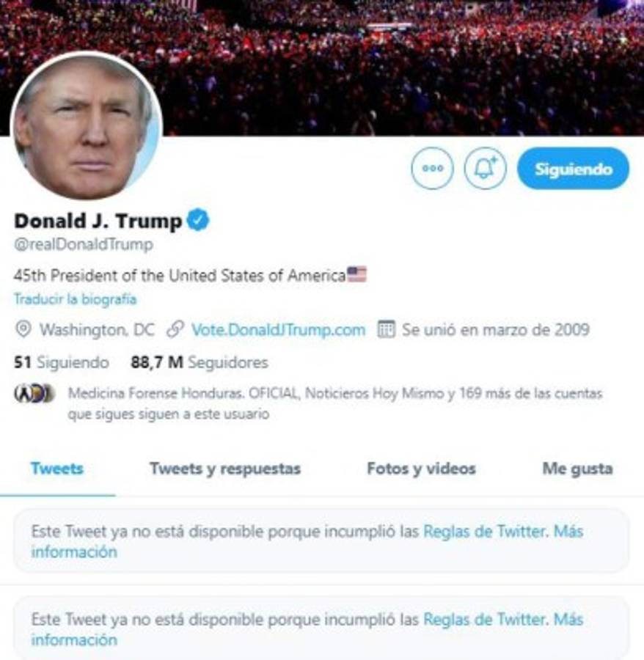This screenshot has height=660, width=644.
Task: Switch to the Tweets tab
Action: (x=57, y=469)
